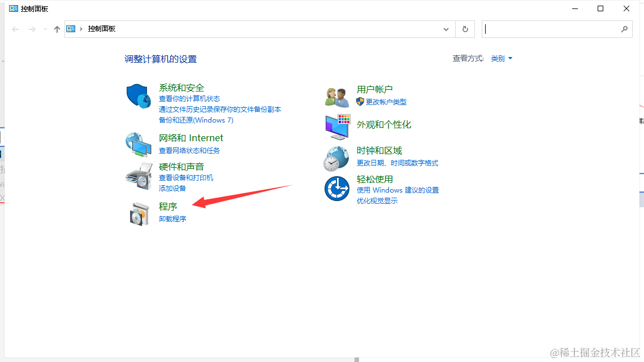Open 备份和还原(Windows 7) link
The width and height of the screenshot is (644, 362).
coord(197,120)
